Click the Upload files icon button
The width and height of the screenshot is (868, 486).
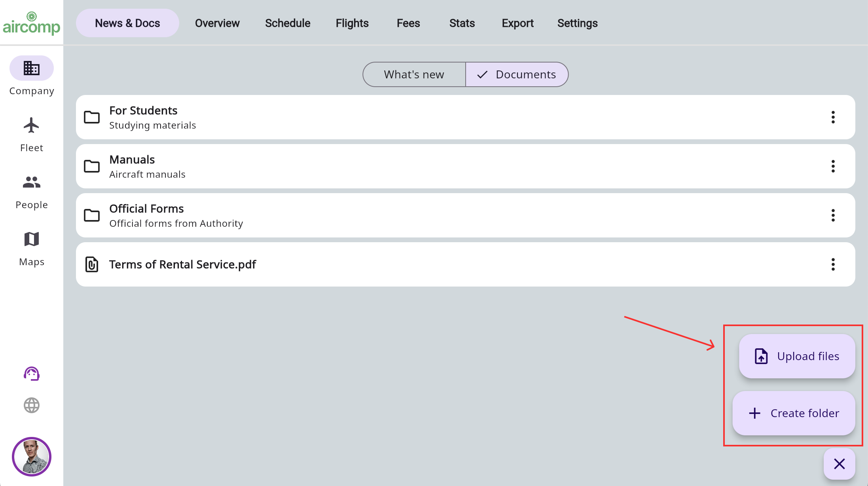pyautogui.click(x=762, y=356)
